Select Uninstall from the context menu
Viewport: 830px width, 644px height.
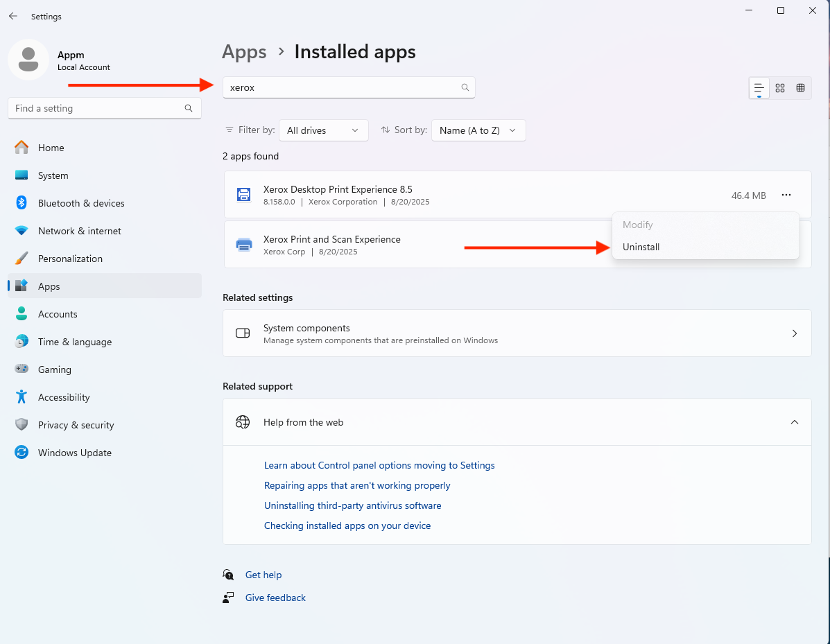[x=641, y=247]
